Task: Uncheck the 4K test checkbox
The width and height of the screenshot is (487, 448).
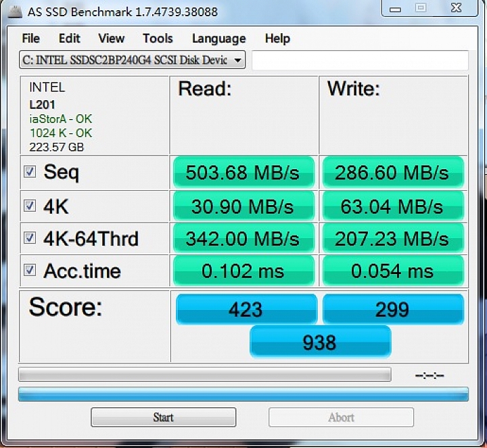Action: [x=30, y=206]
